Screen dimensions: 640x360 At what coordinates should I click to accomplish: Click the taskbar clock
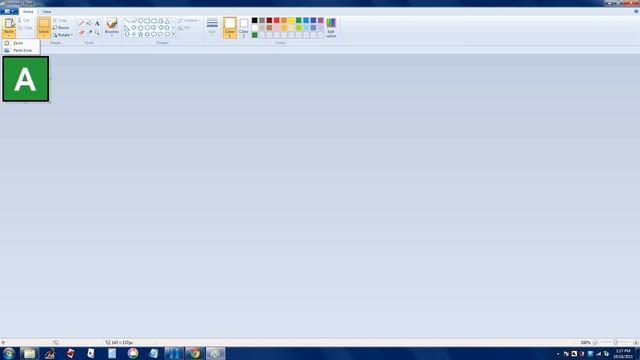click(x=623, y=353)
